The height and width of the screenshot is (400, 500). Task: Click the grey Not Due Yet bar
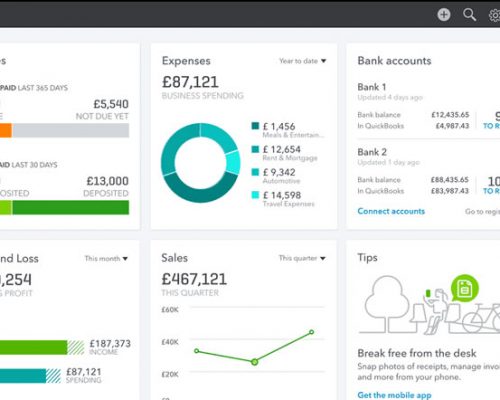pyautogui.click(x=71, y=130)
